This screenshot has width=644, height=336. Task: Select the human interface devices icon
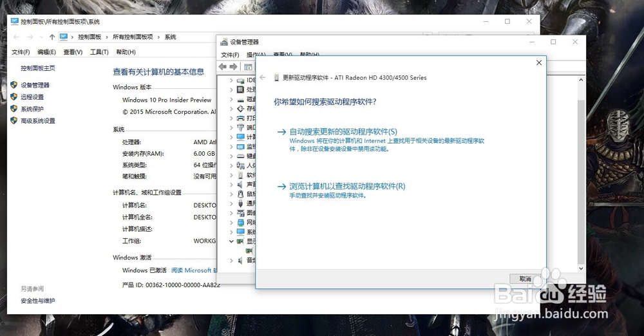pyautogui.click(x=241, y=165)
